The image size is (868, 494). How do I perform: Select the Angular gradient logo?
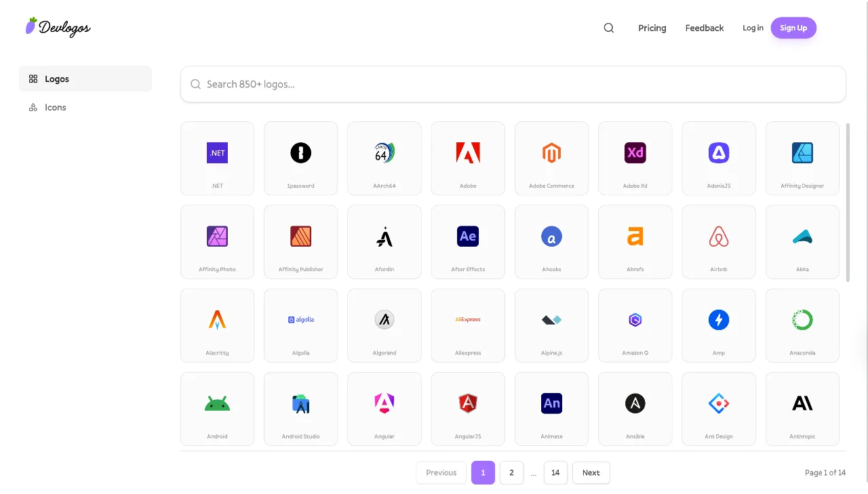(x=384, y=409)
